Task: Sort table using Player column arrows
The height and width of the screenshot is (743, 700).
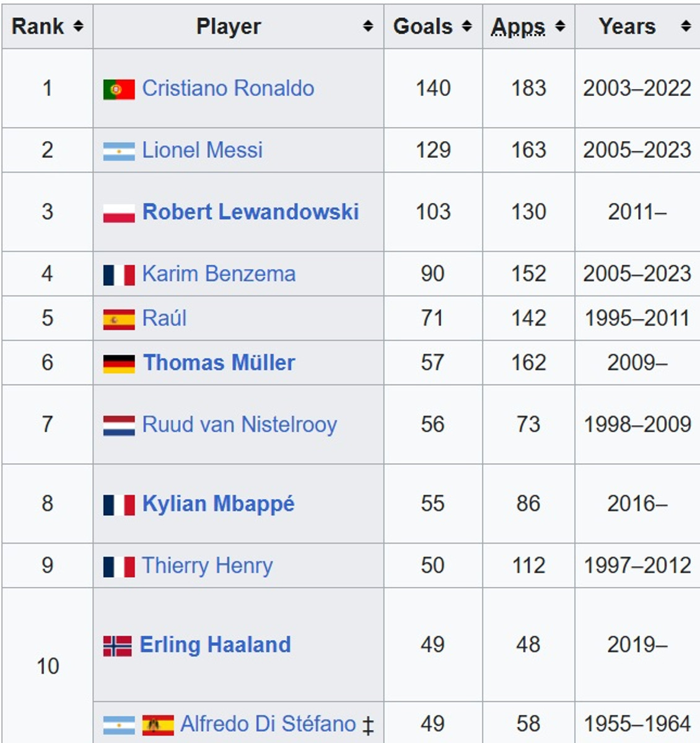Action: 368,26
